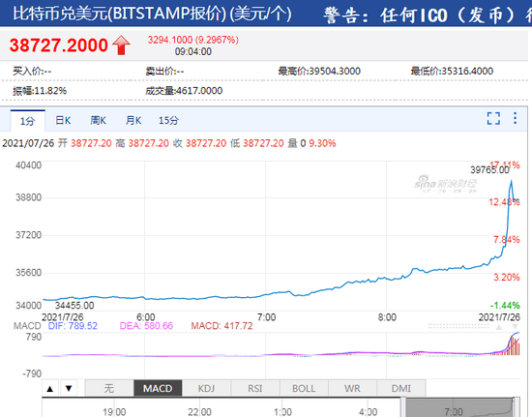Switch to the 周K tab

click(98, 120)
